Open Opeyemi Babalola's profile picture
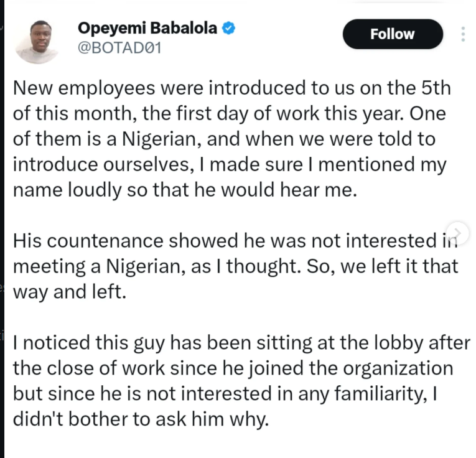The image size is (476, 458). click(37, 40)
